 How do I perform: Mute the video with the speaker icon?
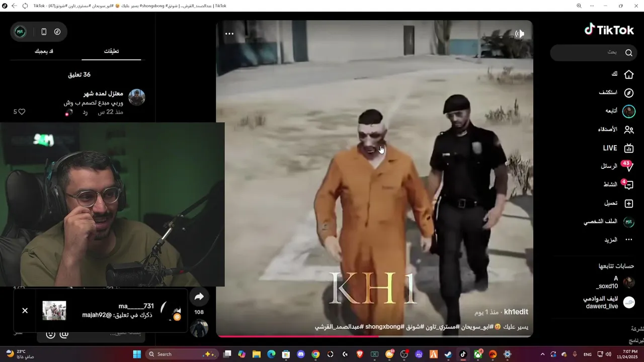[520, 34]
